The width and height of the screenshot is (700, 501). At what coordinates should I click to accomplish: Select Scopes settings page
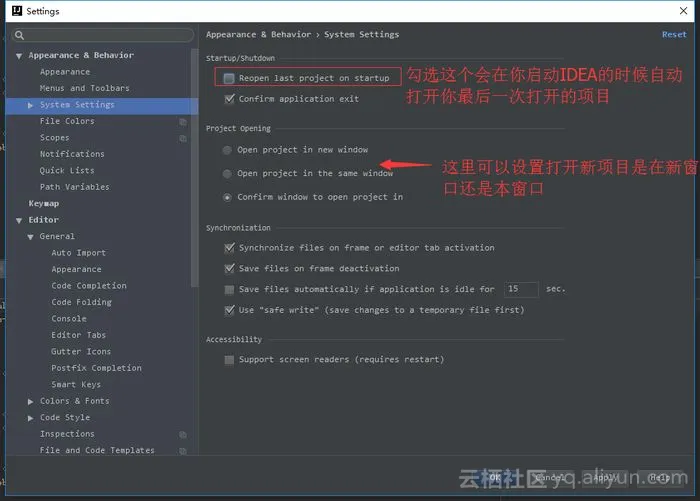pos(54,138)
